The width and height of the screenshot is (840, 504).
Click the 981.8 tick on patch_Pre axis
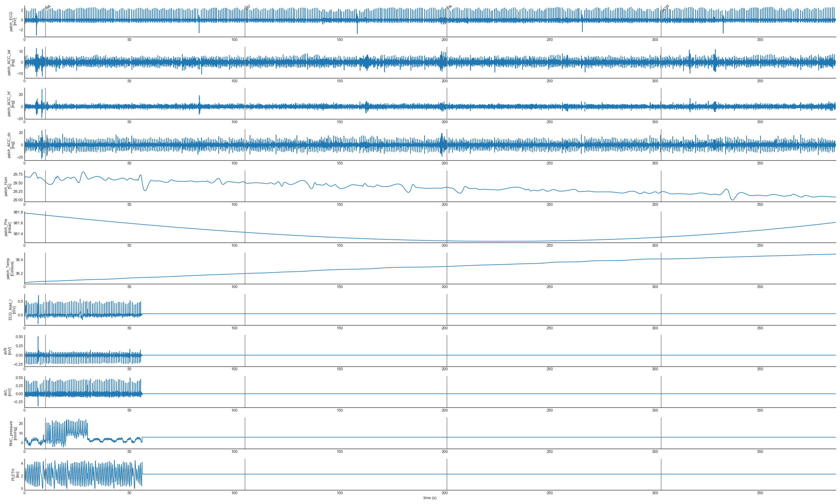click(18, 212)
